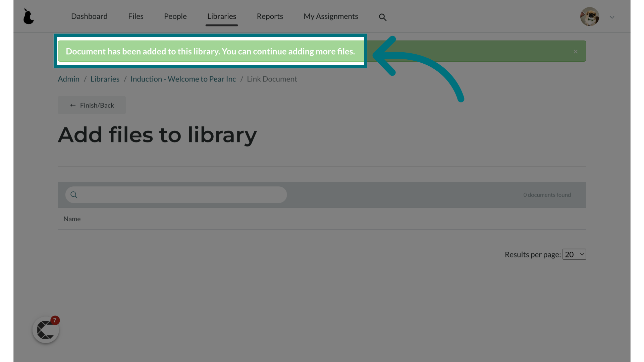Click the Finish/Back button
Viewport: 644px width, 362px height.
coord(92,105)
